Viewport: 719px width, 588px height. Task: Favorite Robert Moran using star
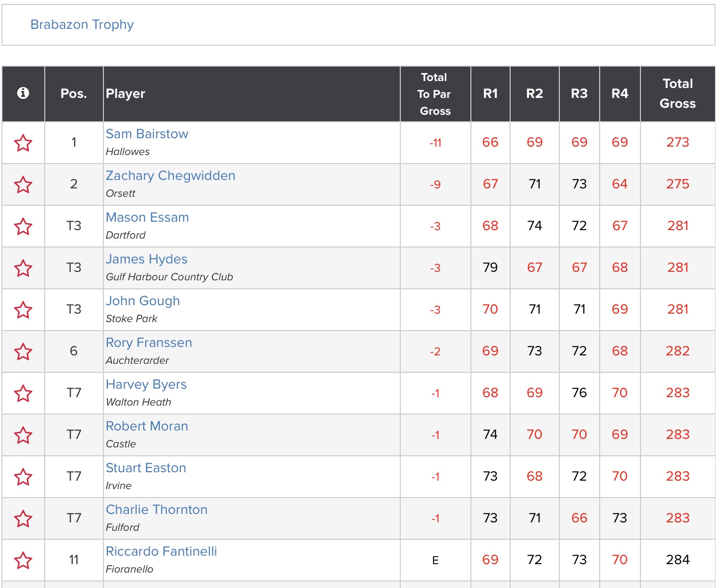(23, 435)
